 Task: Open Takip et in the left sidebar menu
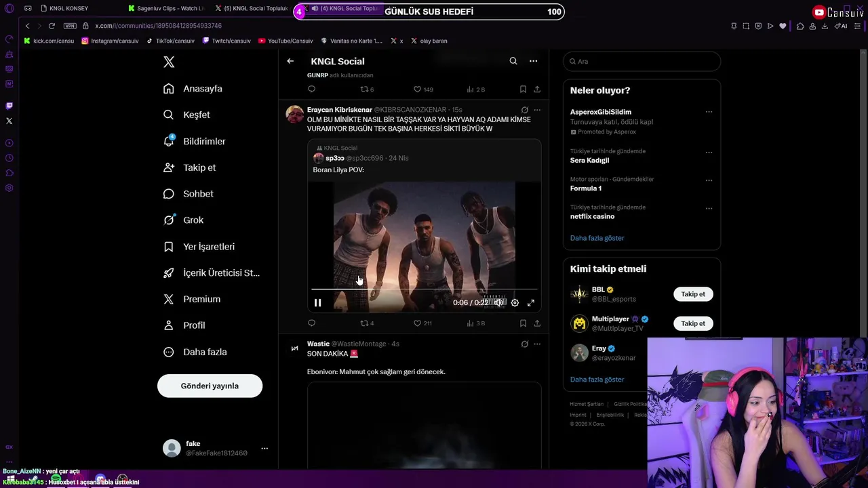tap(190, 167)
